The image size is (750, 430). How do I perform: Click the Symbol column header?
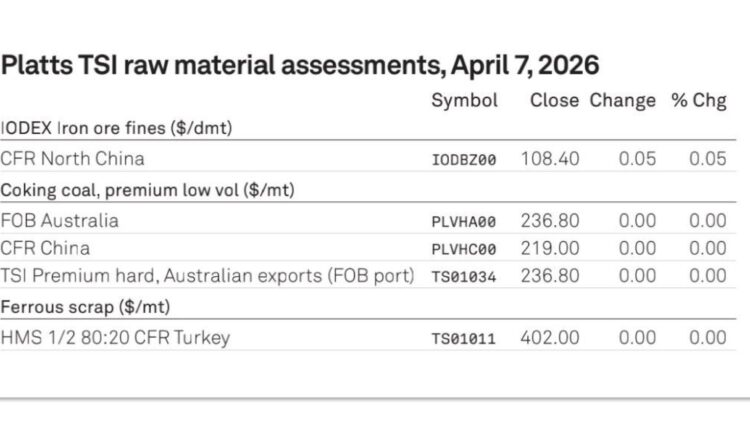point(463,101)
